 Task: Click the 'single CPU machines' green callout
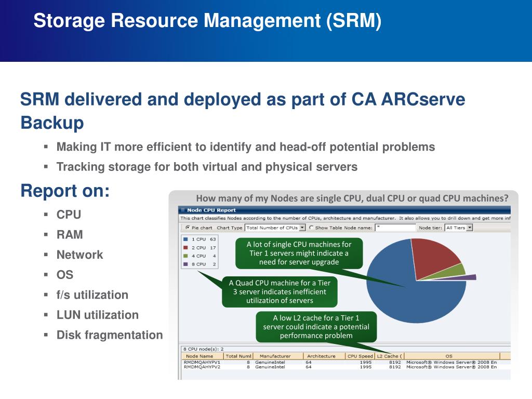pyautogui.click(x=299, y=253)
